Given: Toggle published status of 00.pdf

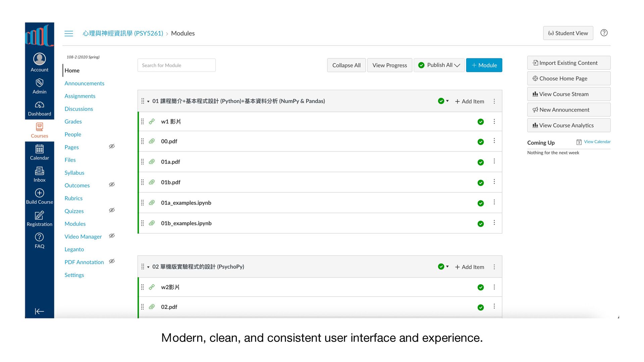Looking at the screenshot, I should point(480,142).
